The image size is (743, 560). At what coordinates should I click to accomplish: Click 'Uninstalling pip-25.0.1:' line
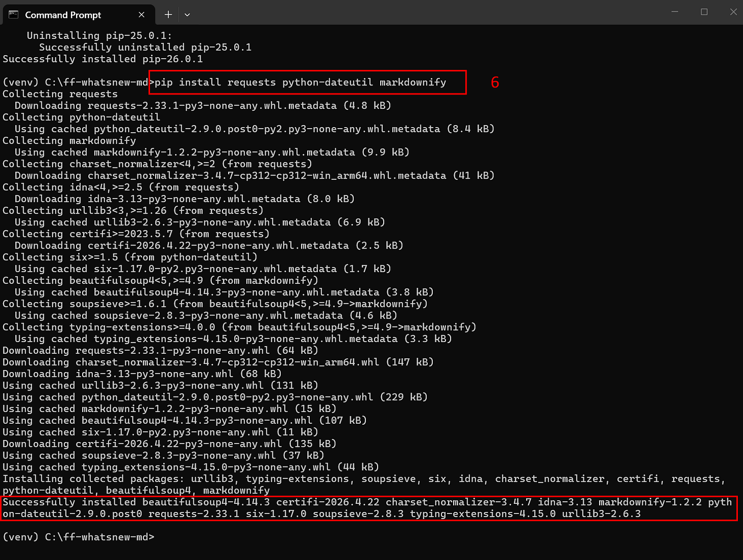coord(100,35)
